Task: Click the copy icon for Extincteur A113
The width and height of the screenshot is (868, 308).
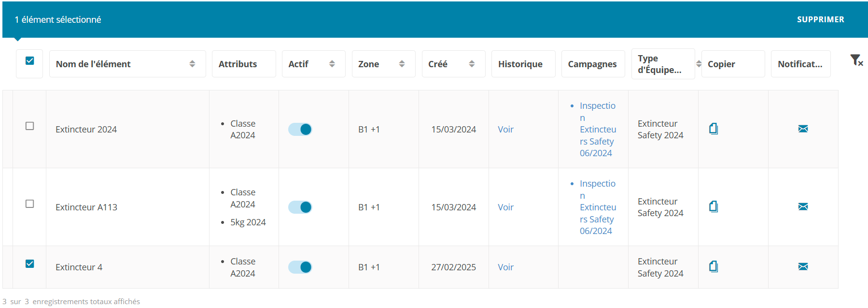Action: click(713, 207)
